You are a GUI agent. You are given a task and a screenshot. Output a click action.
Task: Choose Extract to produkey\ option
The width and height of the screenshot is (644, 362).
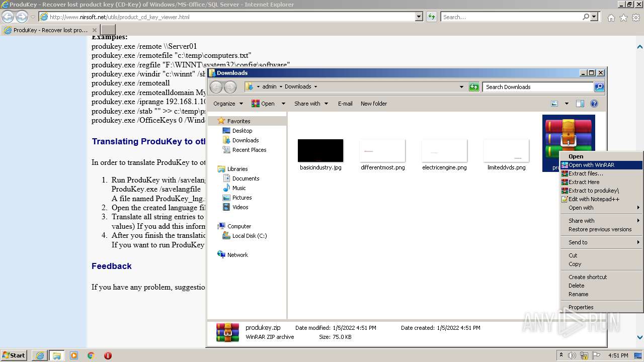pos(602,191)
